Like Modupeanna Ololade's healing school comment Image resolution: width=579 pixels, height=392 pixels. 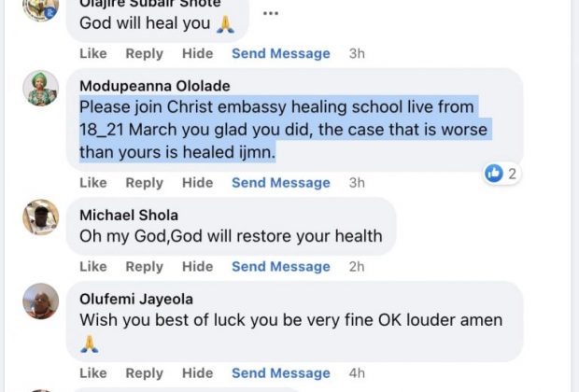92,183
